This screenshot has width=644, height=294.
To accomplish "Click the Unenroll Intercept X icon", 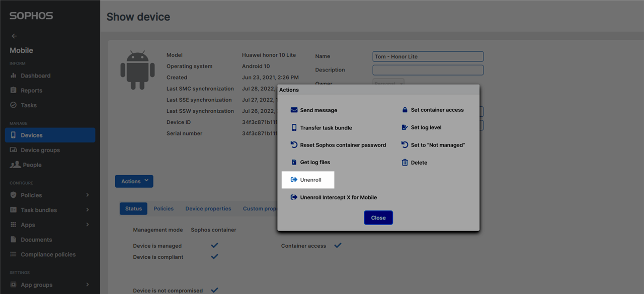I will pyautogui.click(x=294, y=197).
